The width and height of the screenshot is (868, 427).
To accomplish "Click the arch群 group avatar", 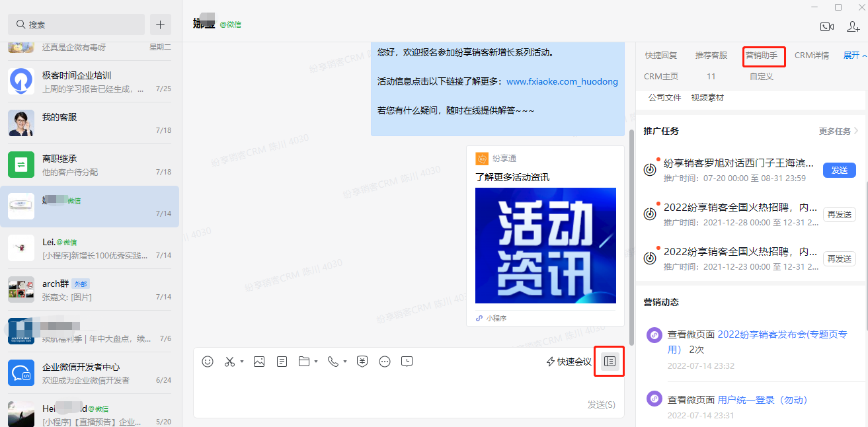I will (x=21, y=290).
